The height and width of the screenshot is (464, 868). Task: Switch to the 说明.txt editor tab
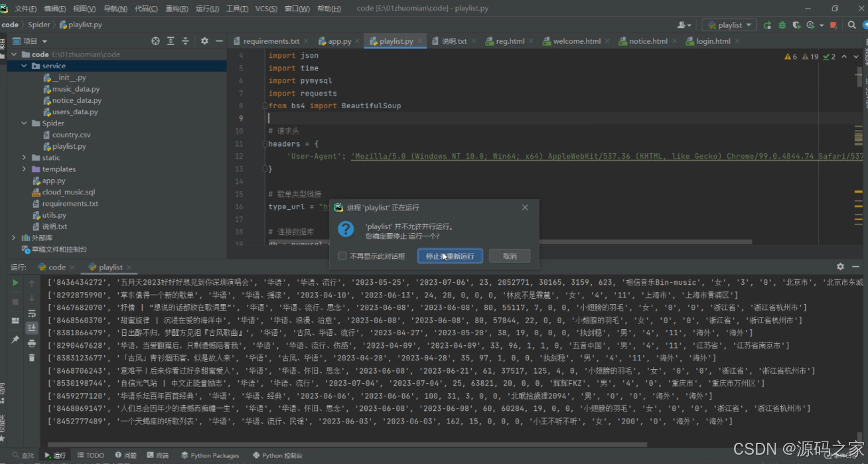pos(454,41)
